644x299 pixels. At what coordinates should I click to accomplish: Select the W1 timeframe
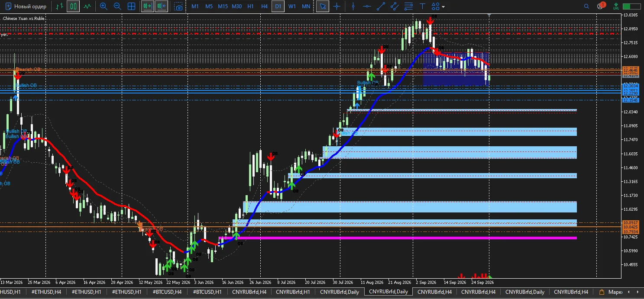[x=292, y=6]
